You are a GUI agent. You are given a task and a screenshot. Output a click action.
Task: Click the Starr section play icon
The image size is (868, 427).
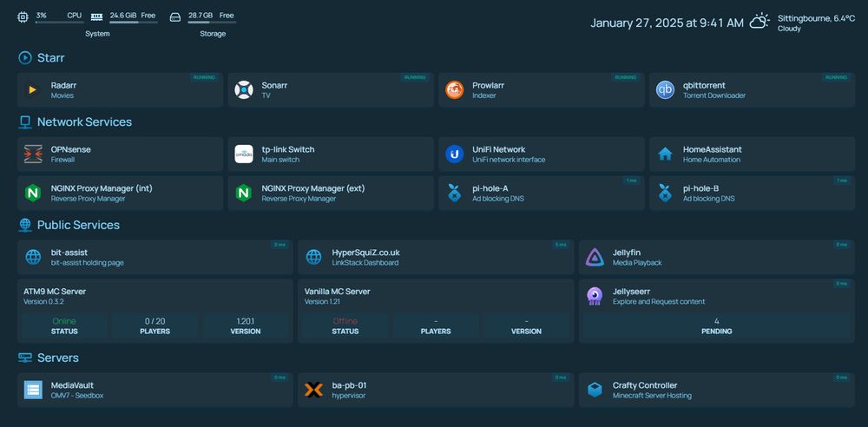25,57
